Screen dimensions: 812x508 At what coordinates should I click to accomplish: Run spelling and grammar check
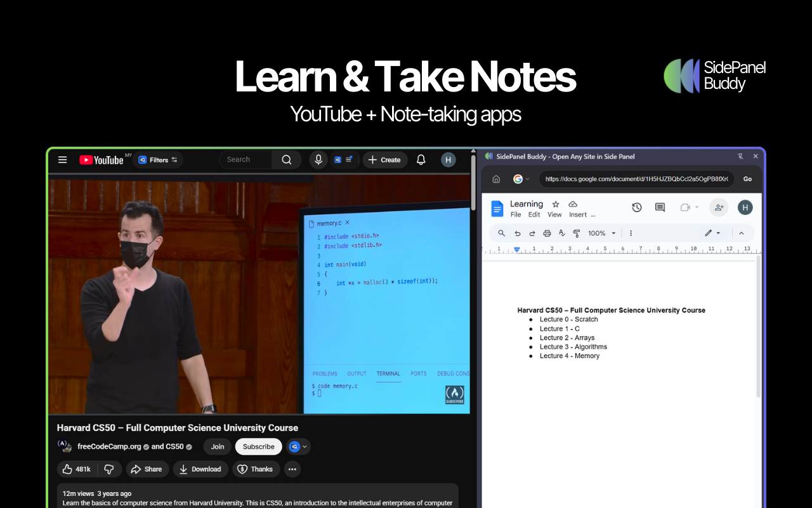(x=561, y=233)
